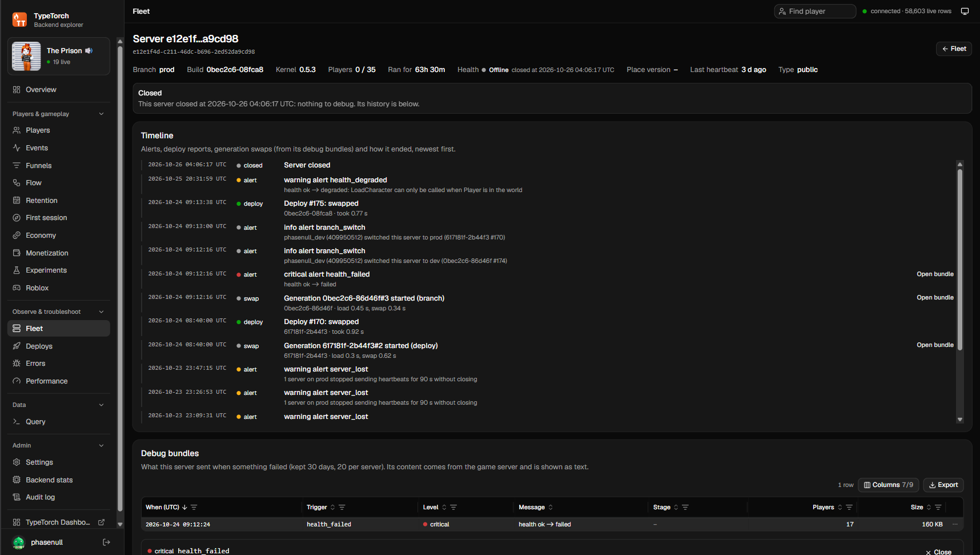Open the TypeTorch Dashboard external link
This screenshot has width=980, height=555.
59,522
